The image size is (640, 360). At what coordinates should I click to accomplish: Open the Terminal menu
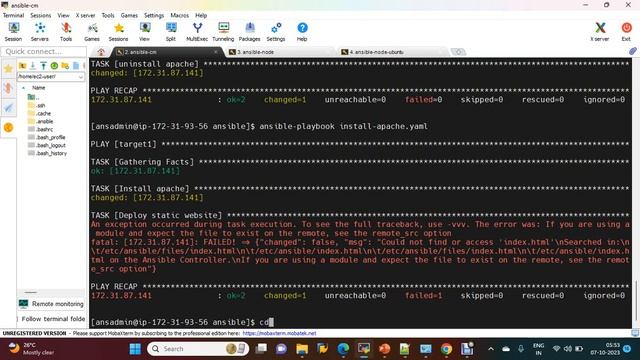[x=13, y=15]
